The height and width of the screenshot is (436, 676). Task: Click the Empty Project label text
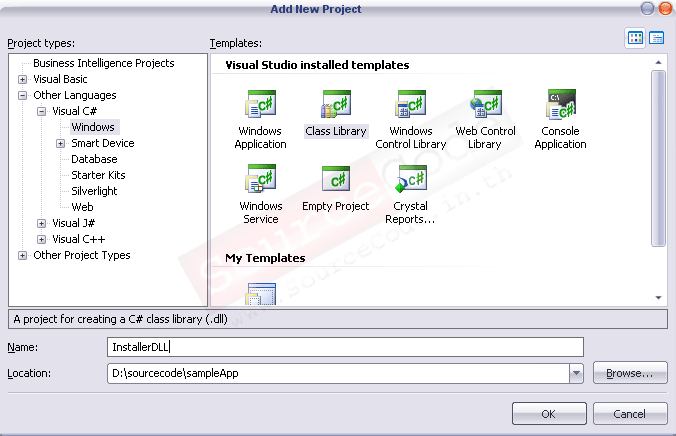pyautogui.click(x=336, y=206)
